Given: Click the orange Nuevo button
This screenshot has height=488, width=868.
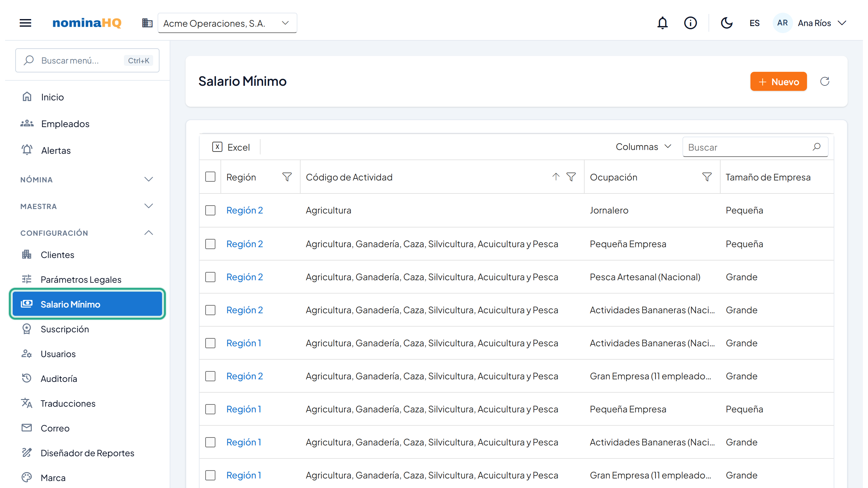Looking at the screenshot, I should pos(778,81).
